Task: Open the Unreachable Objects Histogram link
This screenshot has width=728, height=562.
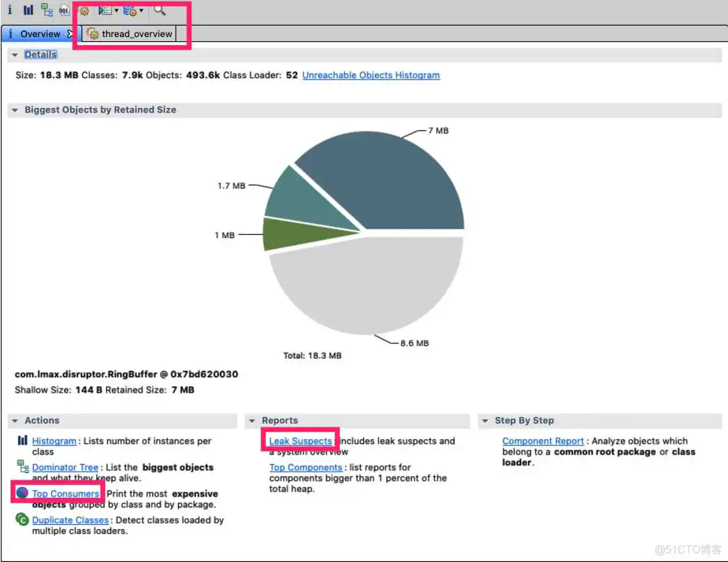Action: pos(371,76)
